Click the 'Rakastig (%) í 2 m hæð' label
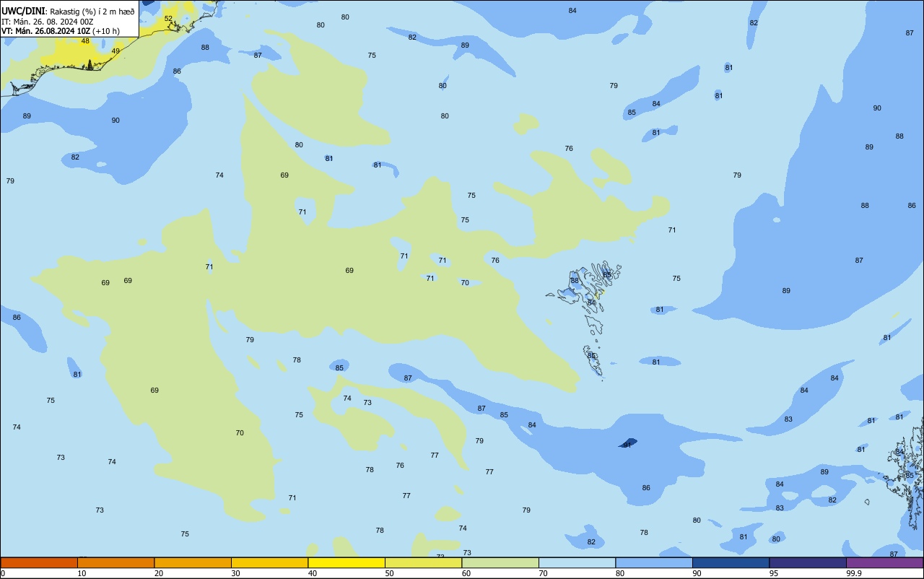The width and height of the screenshot is (924, 579). (x=91, y=12)
